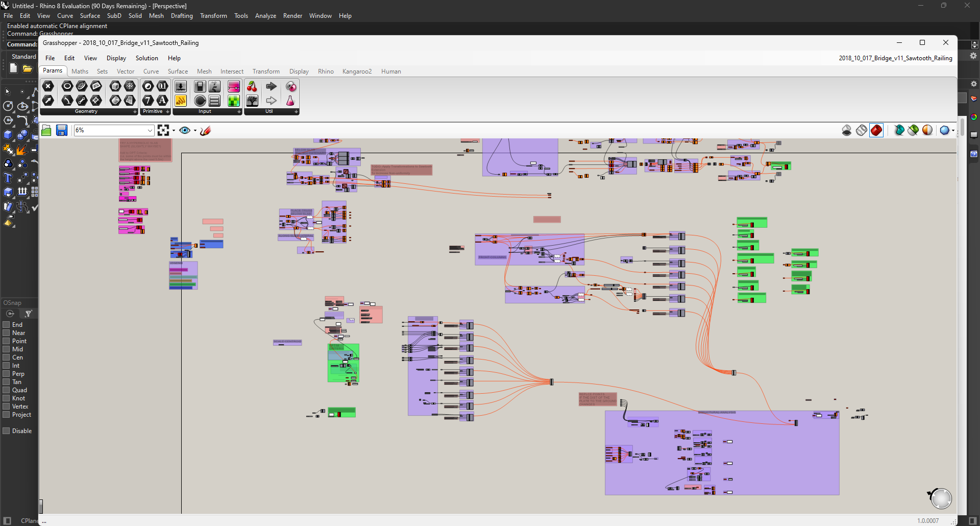This screenshot has height=526, width=980.
Task: Select the Cherry Picker util icon
Action: [252, 86]
